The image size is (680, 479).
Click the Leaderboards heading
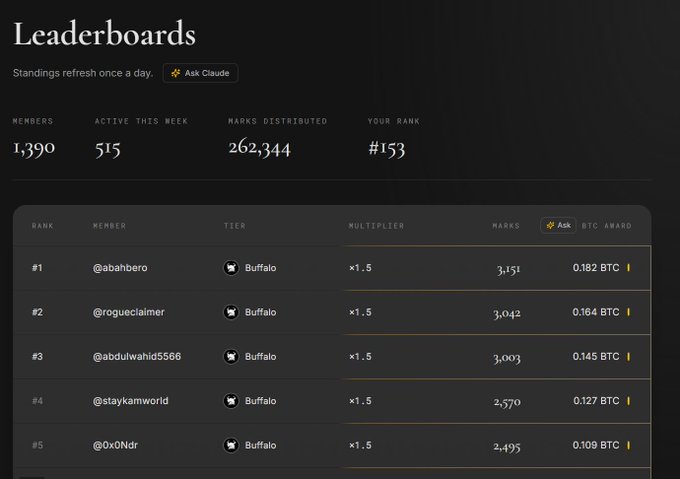[x=105, y=34]
